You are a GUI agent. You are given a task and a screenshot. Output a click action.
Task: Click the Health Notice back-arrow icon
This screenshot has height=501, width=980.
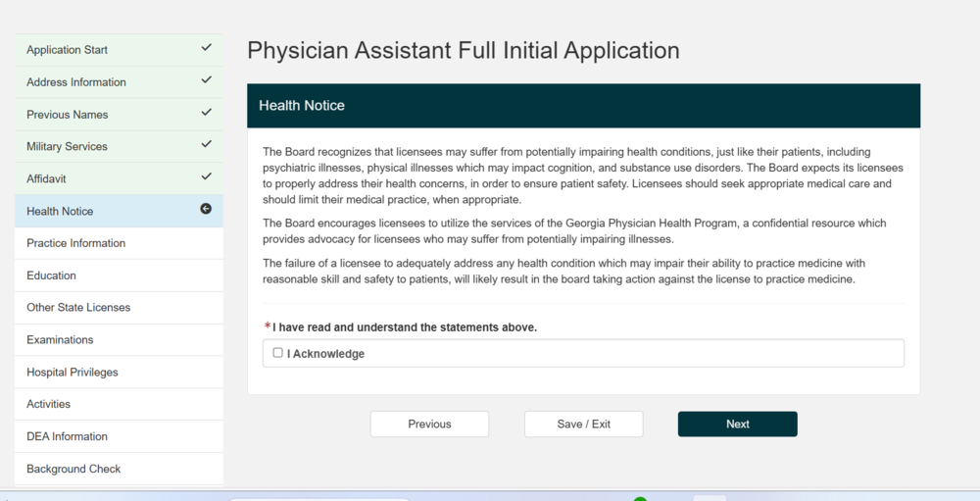pos(206,209)
